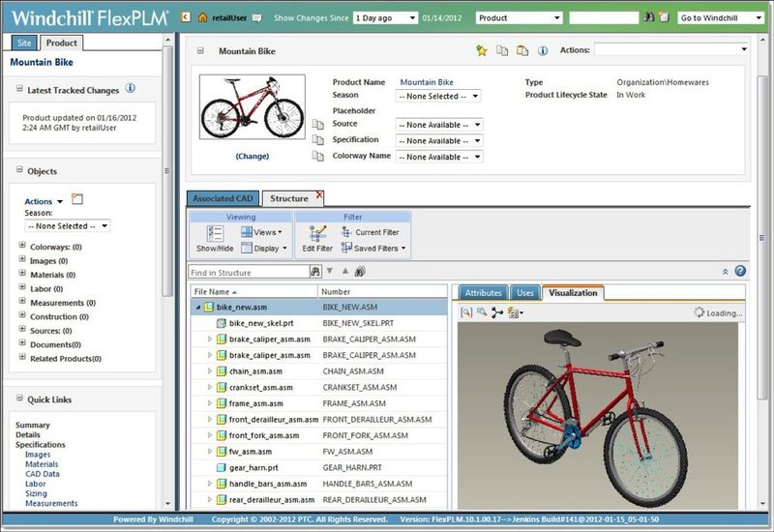Click the binoculars search icon in the header
Viewport: 774px width, 532px height.
point(649,17)
